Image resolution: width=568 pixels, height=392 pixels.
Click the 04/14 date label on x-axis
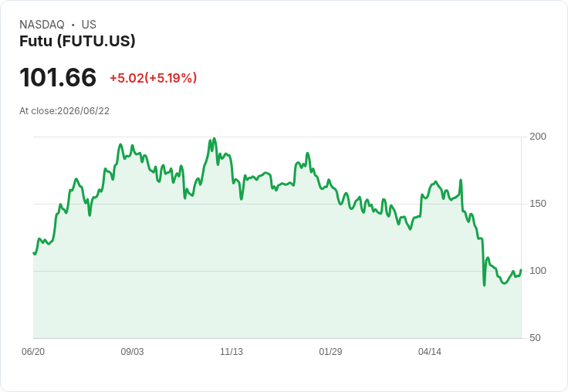click(x=430, y=351)
